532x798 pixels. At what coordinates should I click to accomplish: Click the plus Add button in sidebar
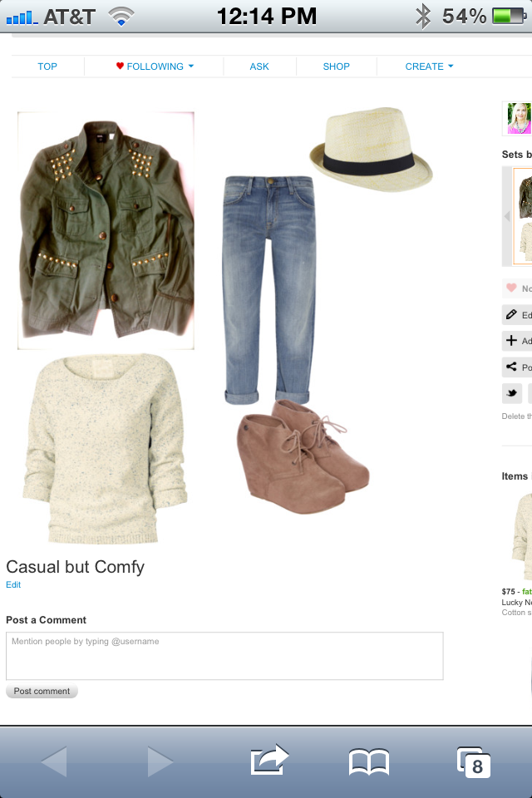[517, 341]
